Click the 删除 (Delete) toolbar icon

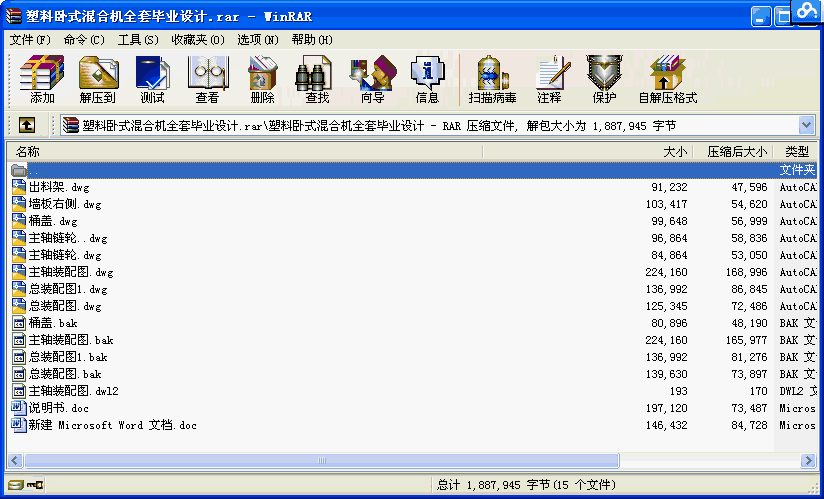point(262,79)
